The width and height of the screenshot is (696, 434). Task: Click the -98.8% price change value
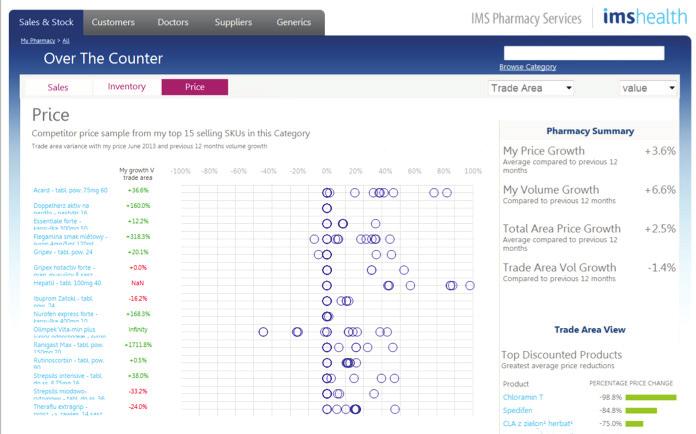pos(611,398)
